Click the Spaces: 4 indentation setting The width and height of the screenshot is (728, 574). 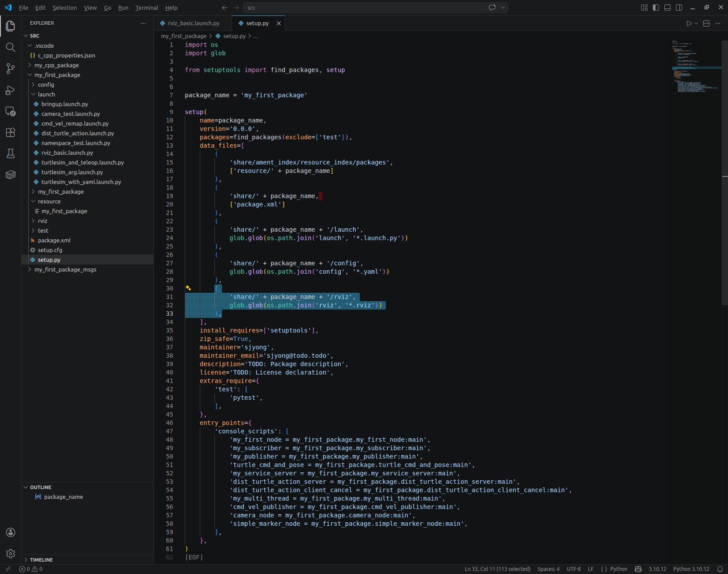[548, 569]
